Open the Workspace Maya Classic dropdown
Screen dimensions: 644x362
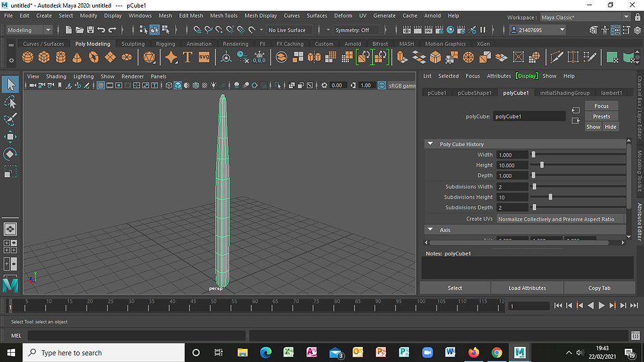tap(585, 17)
